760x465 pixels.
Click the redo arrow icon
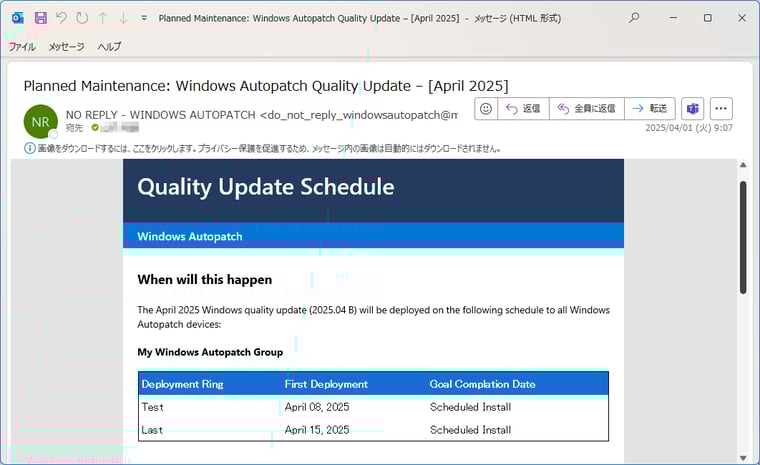(x=82, y=18)
